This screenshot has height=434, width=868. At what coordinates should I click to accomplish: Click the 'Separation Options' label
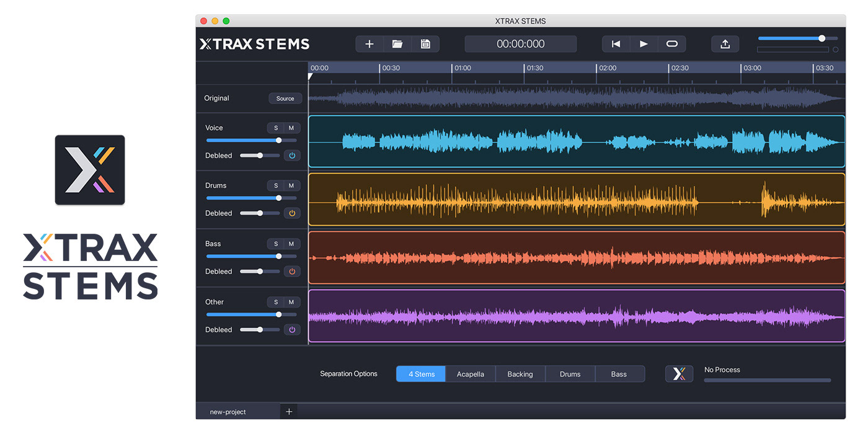(x=348, y=374)
